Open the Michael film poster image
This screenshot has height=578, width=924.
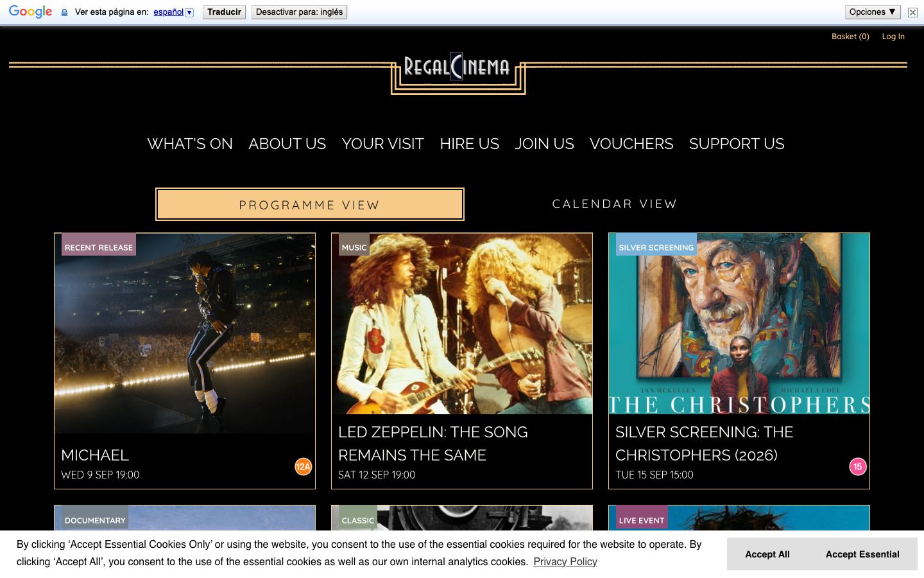point(185,334)
